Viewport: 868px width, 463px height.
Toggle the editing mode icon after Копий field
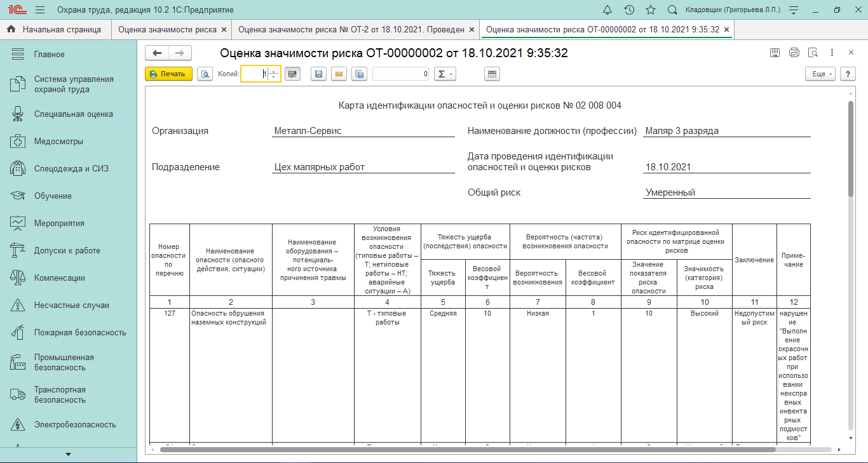pyautogui.click(x=292, y=74)
